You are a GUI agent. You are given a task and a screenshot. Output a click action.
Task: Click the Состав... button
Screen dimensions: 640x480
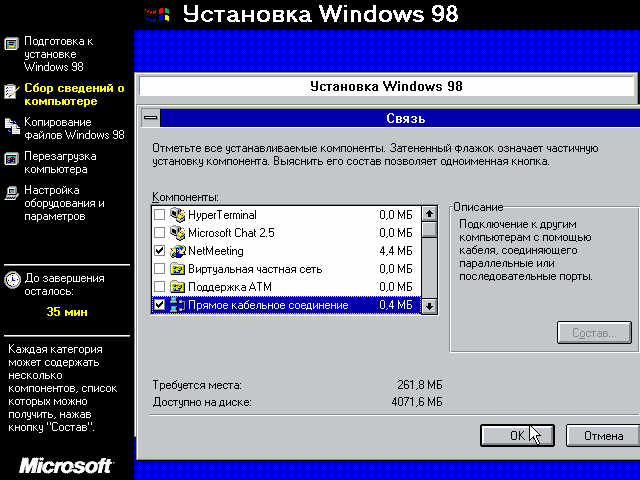point(594,333)
